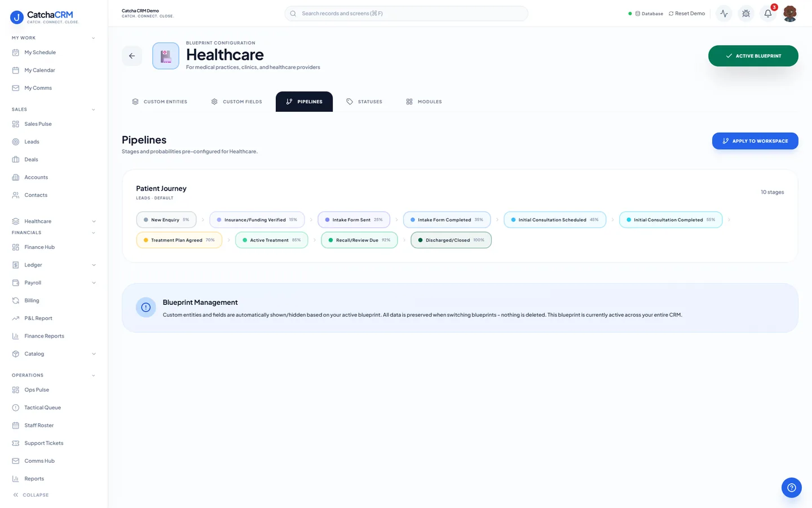Click the Healthcare blueprint icon tile

166,56
